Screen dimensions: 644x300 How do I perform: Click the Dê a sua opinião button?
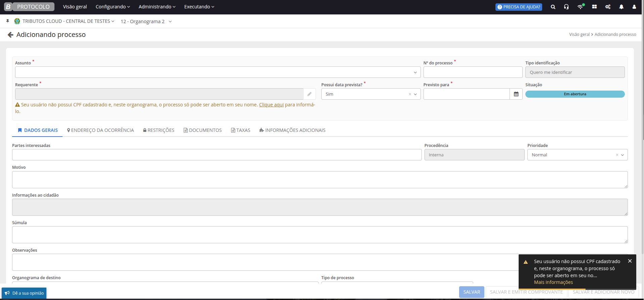tap(24, 293)
